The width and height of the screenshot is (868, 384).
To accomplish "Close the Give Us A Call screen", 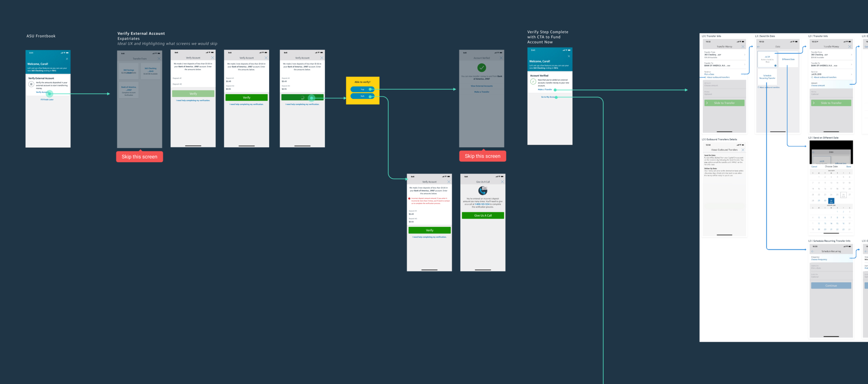I will 502,182.
